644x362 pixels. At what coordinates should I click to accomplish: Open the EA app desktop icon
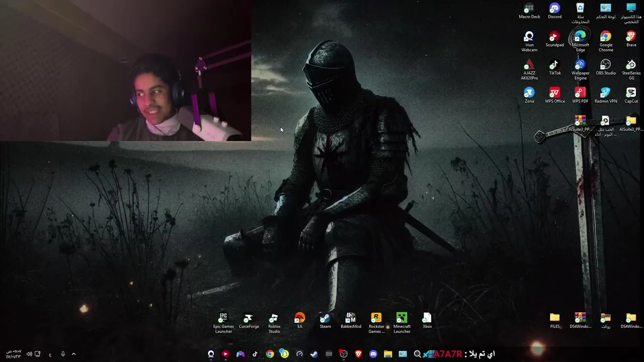pyautogui.click(x=299, y=321)
